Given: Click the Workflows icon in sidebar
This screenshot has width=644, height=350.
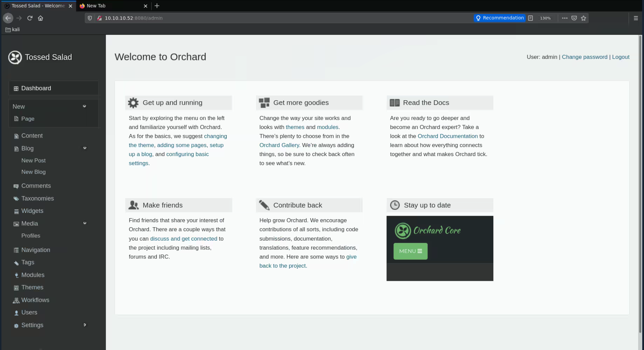Looking at the screenshot, I should click(x=16, y=301).
